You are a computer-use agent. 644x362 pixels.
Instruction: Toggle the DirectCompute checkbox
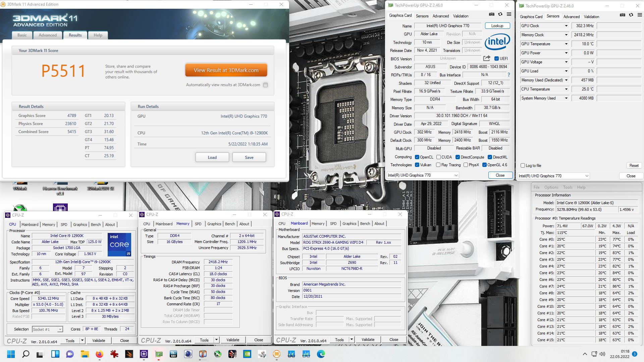point(458,157)
